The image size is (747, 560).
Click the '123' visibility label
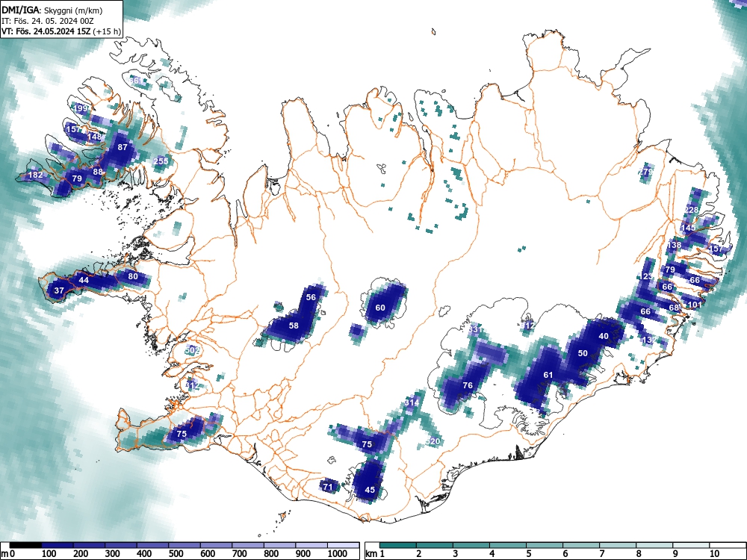point(646,277)
